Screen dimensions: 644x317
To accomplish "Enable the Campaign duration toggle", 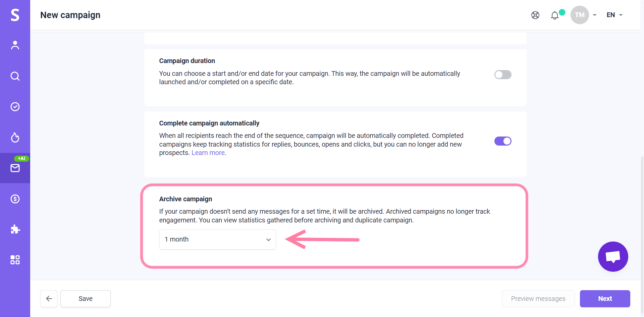I will pos(503,74).
